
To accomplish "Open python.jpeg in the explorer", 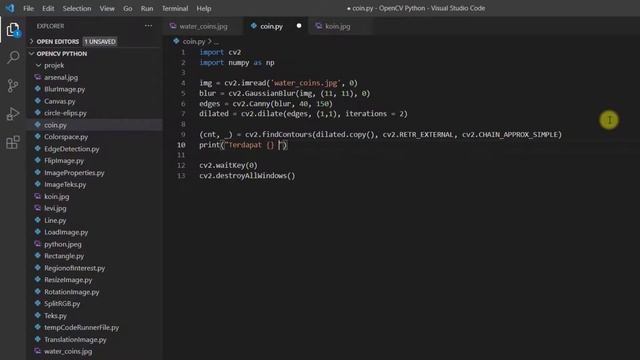I will [63, 244].
